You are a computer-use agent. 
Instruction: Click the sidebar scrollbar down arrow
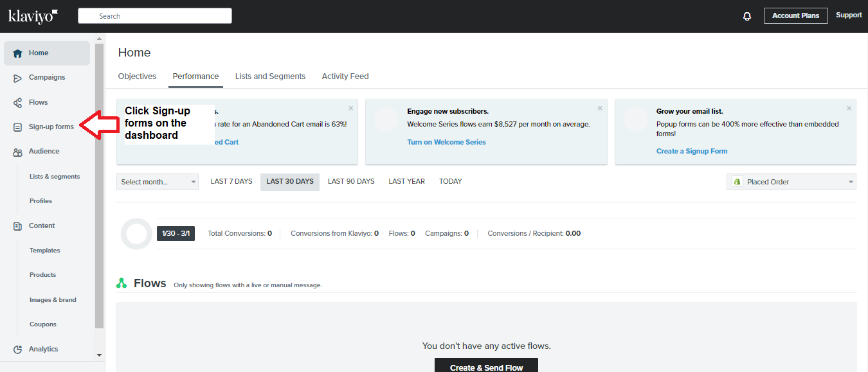(x=99, y=355)
